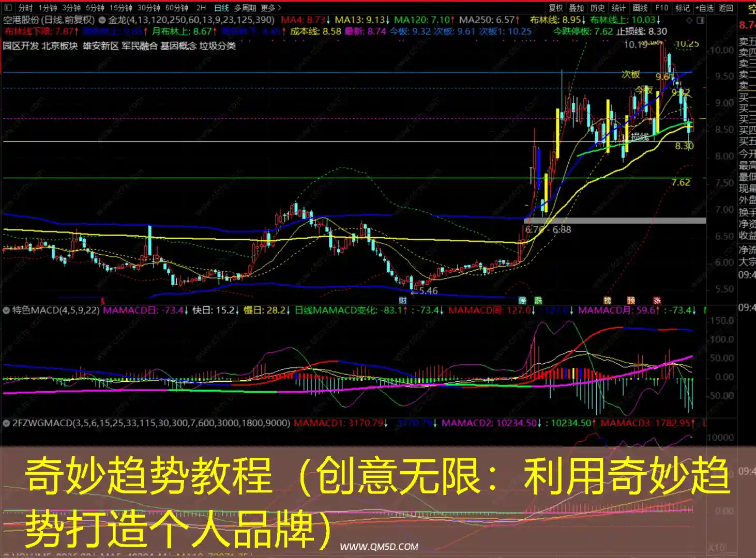
Task: Click the 今跌停板: 7.62 label
Action: pyautogui.click(x=583, y=31)
